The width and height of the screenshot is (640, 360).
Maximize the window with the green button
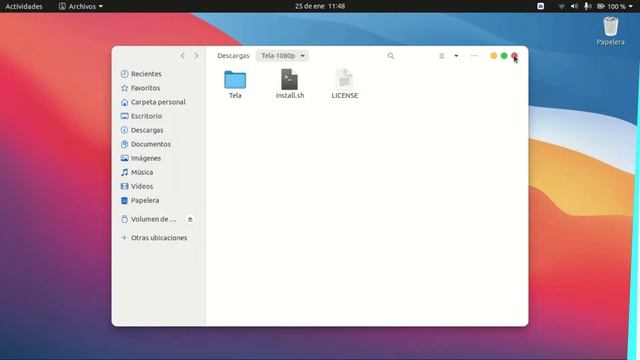504,56
